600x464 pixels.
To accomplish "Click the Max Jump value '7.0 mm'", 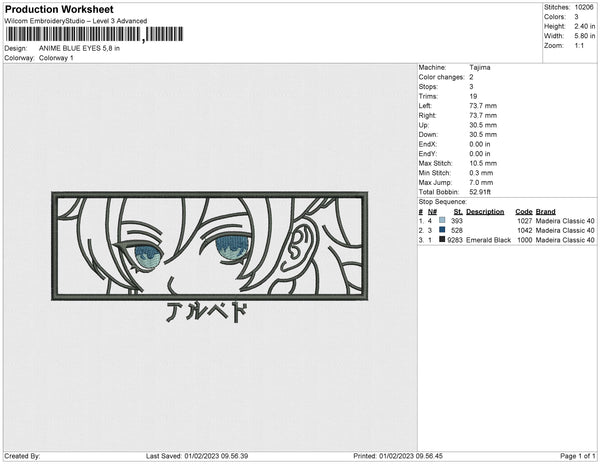I will click(481, 182).
